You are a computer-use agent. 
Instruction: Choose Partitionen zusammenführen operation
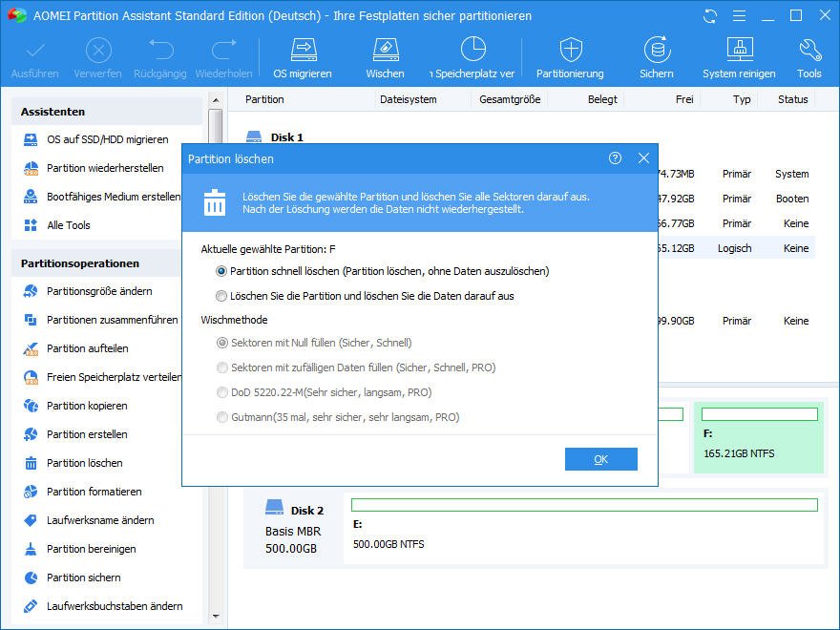(x=101, y=320)
